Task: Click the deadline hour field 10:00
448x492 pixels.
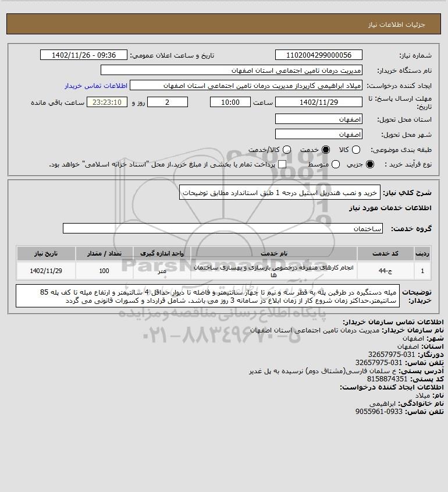Action: 230,102
